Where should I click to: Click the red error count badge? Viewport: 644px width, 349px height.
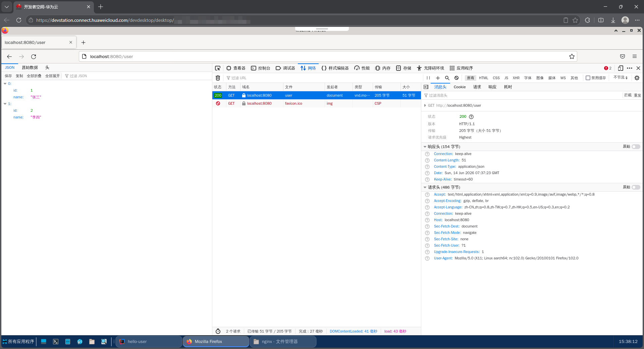(608, 68)
